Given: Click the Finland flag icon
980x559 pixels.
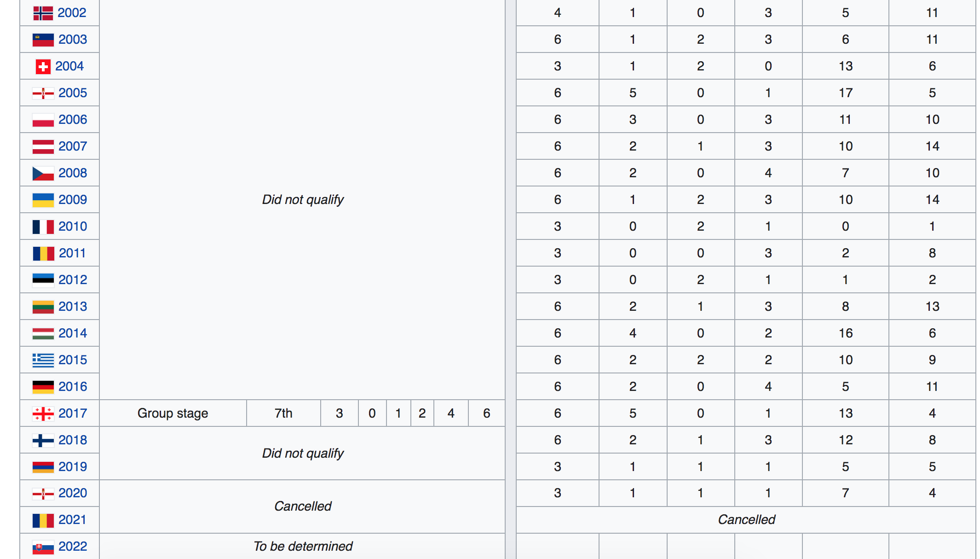Looking at the screenshot, I should tap(43, 440).
